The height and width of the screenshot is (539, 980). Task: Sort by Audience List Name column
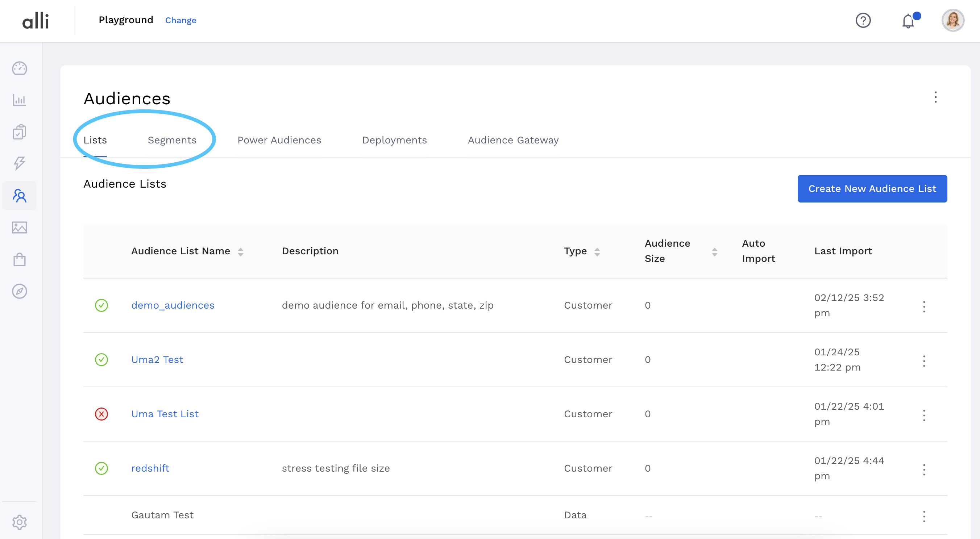point(240,252)
